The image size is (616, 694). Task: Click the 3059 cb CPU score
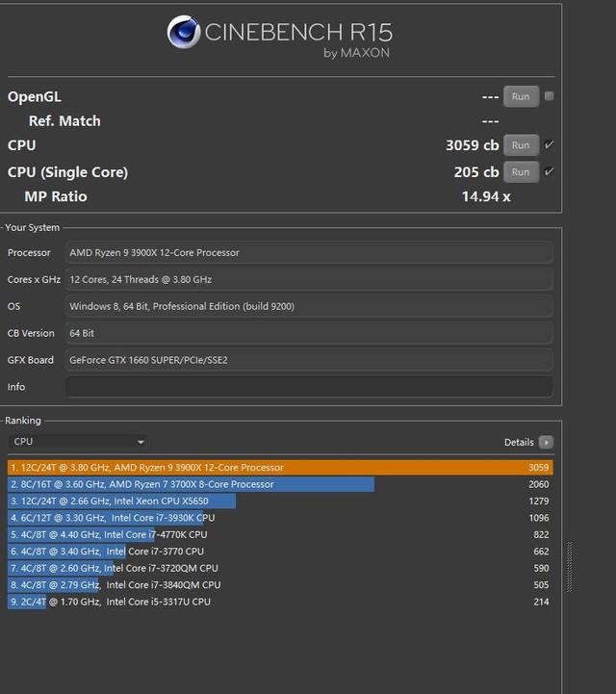click(x=473, y=145)
